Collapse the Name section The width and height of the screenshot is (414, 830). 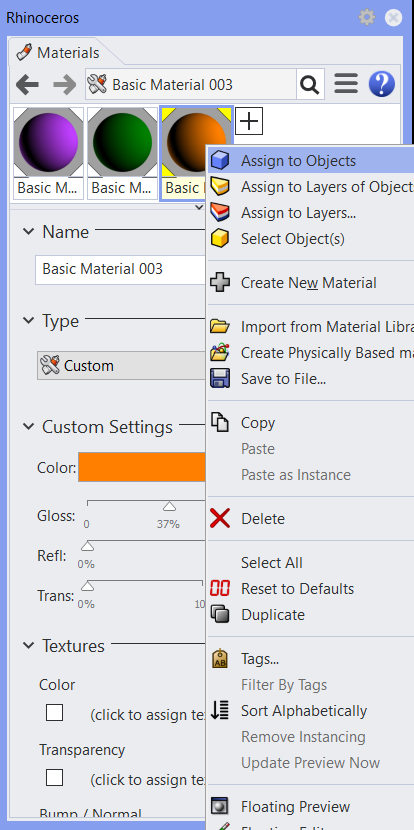pyautogui.click(x=28, y=231)
